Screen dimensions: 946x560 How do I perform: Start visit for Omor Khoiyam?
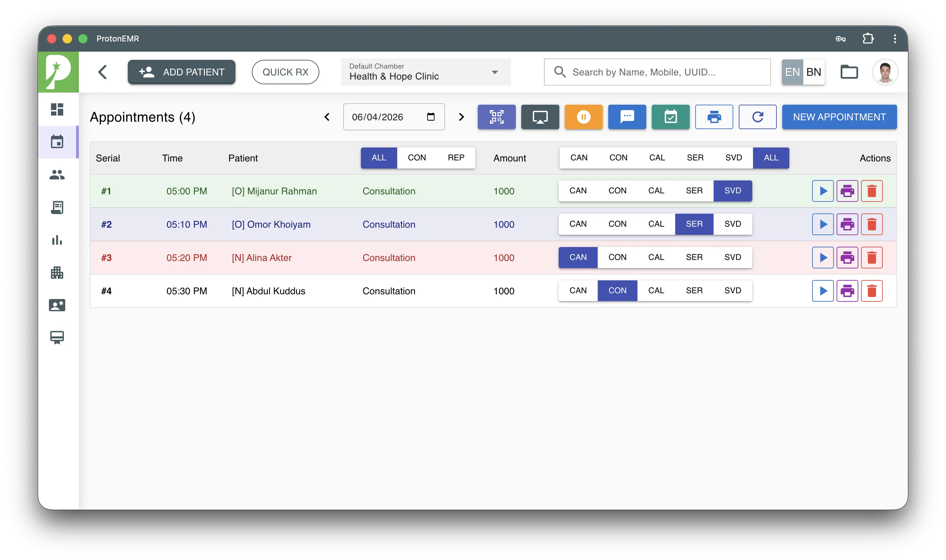823,224
